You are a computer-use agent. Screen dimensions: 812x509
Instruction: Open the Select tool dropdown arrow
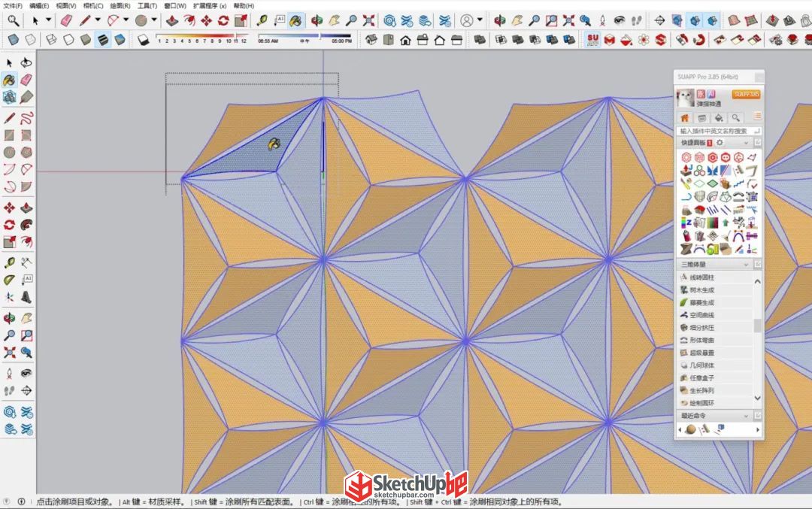coord(48,20)
